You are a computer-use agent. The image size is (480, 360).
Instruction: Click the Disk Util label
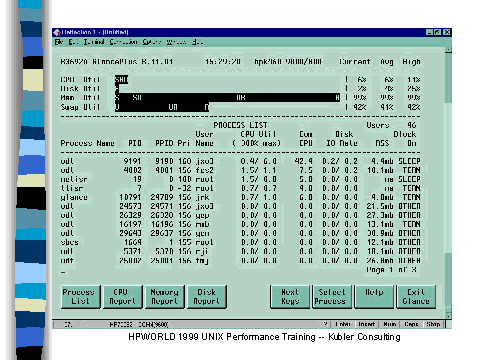[x=80, y=89]
